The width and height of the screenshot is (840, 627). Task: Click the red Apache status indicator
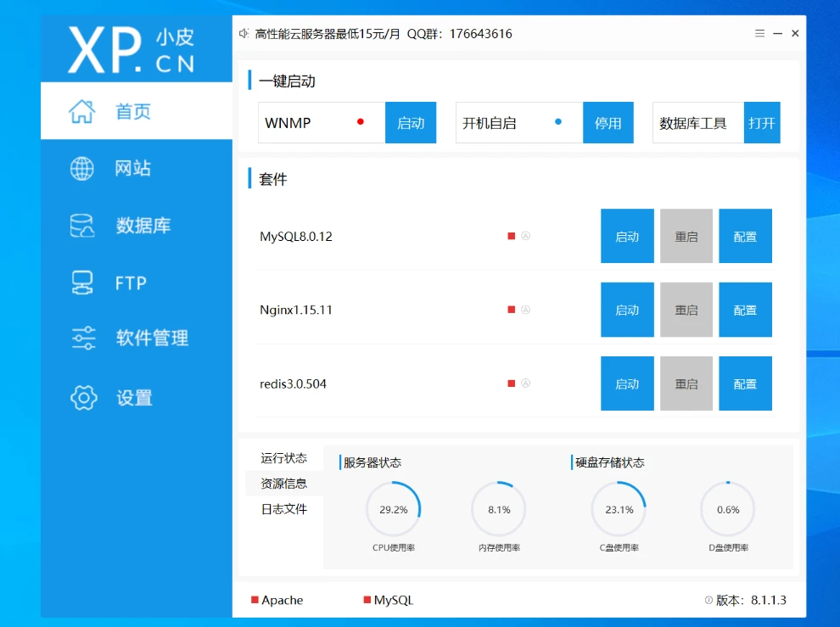tap(255, 600)
